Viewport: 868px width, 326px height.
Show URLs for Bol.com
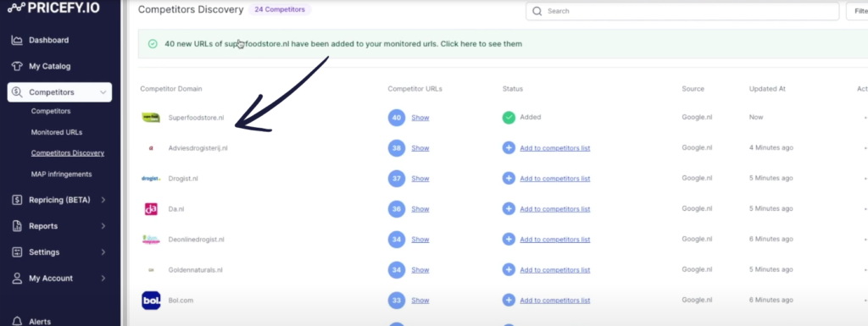(x=420, y=300)
